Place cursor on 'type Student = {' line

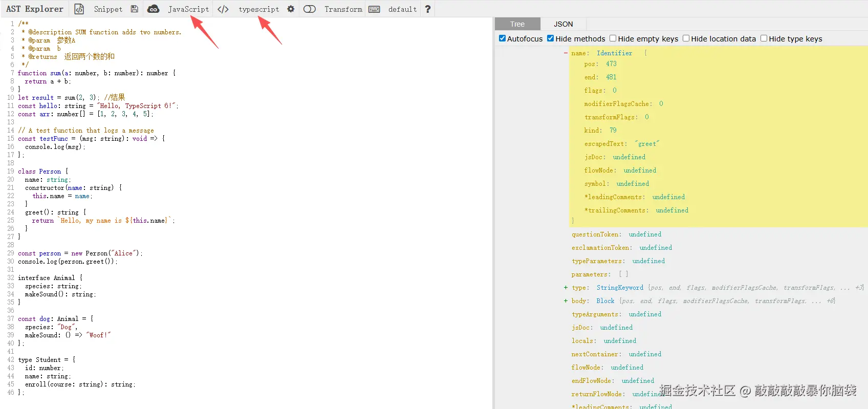pyautogui.click(x=47, y=360)
